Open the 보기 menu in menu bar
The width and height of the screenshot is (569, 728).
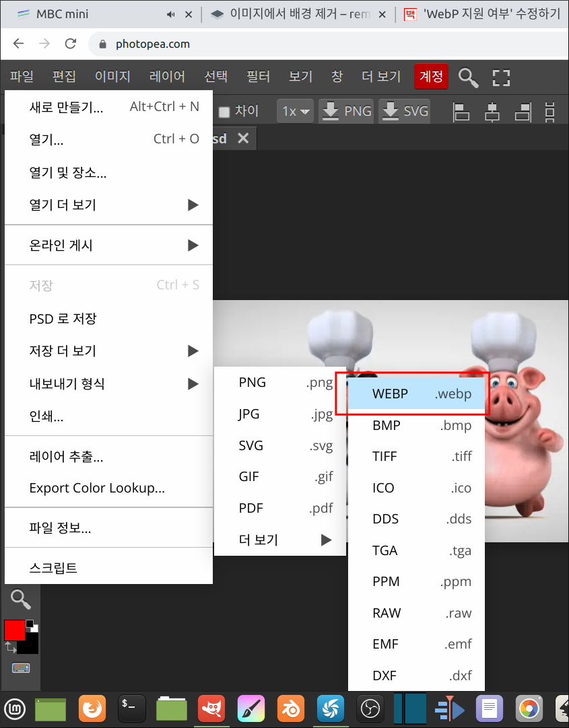coord(300,76)
